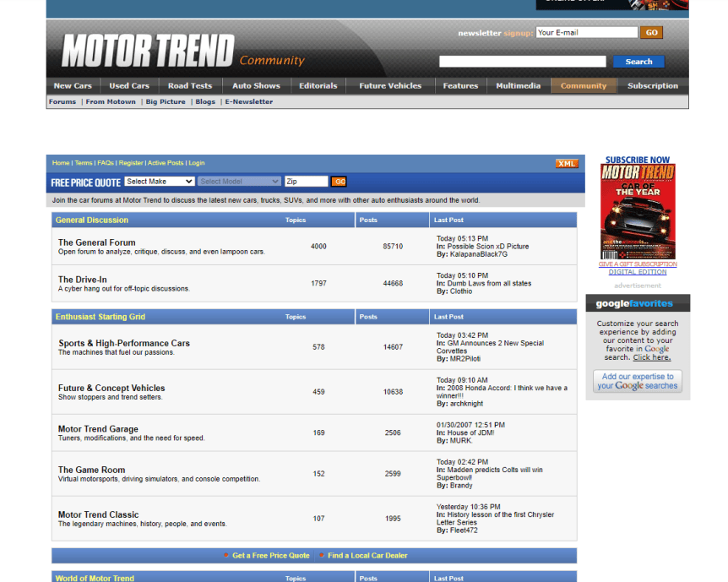The image size is (728, 582).
Task: Click the top banner advertisement image
Action: 612,4
